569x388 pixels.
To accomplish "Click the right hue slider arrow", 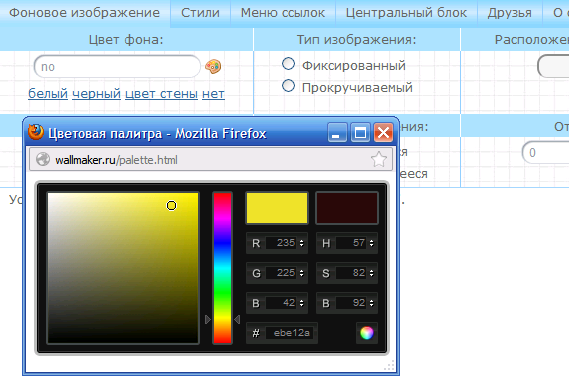I will (x=237, y=319).
